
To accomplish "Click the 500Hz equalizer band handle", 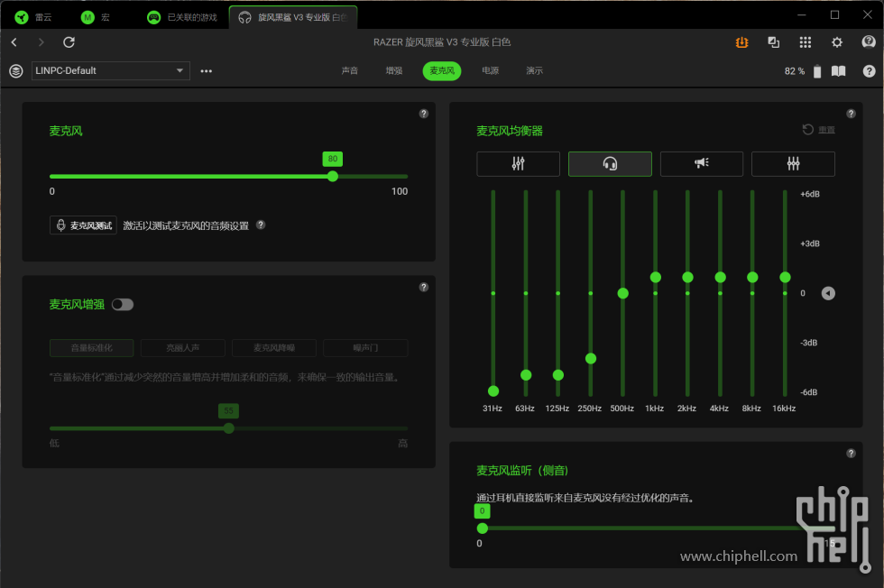I will [x=623, y=293].
